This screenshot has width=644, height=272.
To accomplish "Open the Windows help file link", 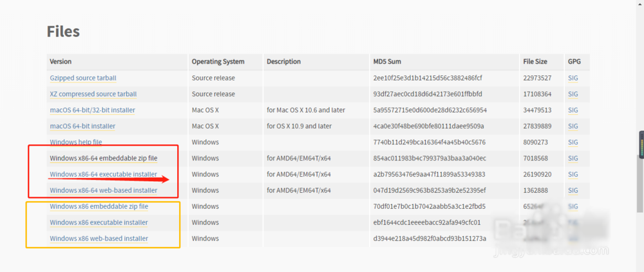I will point(76,142).
